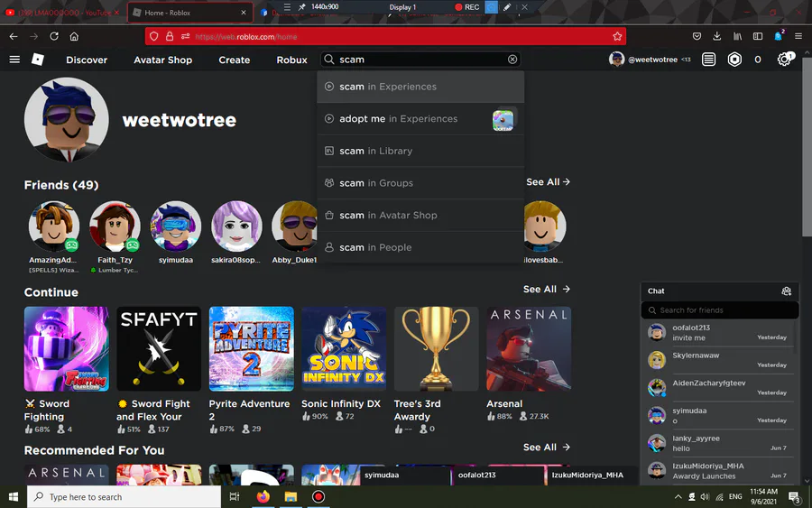Image resolution: width=812 pixels, height=508 pixels.
Task: Open the Windows notification center icon
Action: point(794,497)
